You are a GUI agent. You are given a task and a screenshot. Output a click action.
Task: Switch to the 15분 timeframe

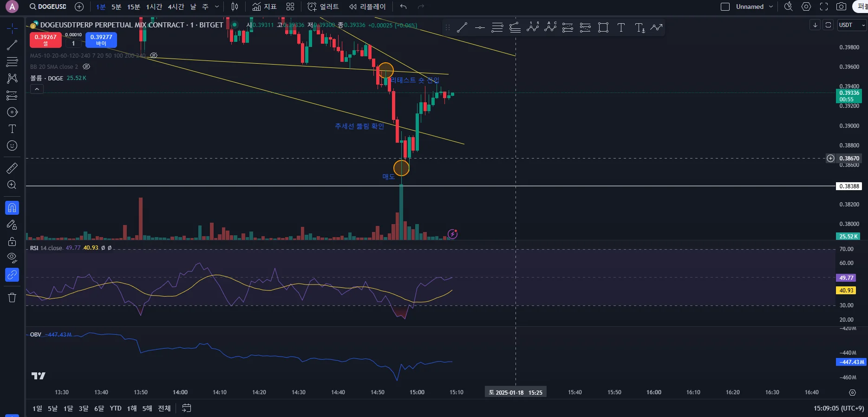[x=134, y=7]
